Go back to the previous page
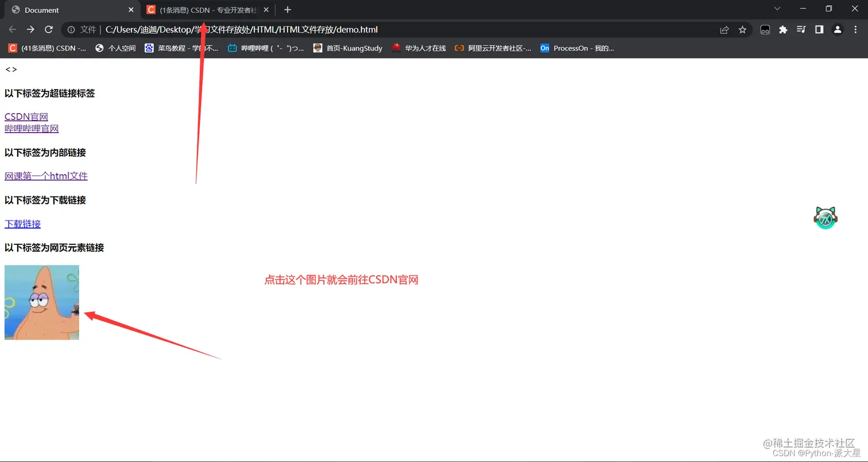 (x=13, y=29)
